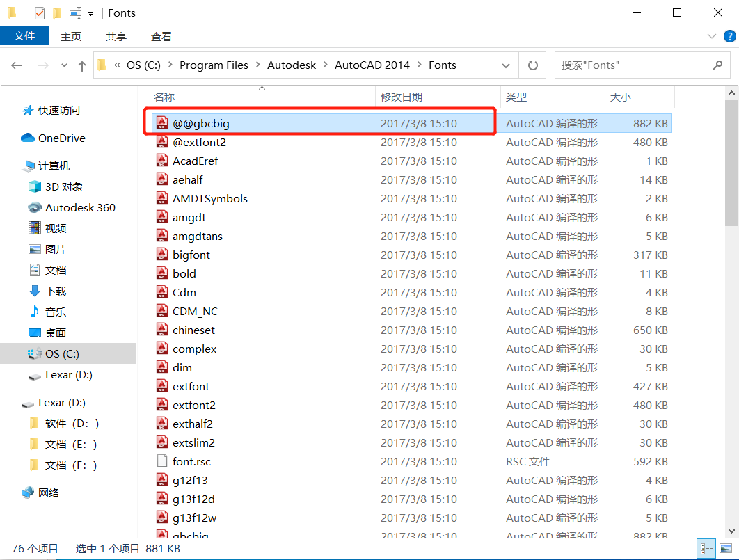Click the @@gbcbig file icon
The width and height of the screenshot is (739, 560).
click(162, 123)
